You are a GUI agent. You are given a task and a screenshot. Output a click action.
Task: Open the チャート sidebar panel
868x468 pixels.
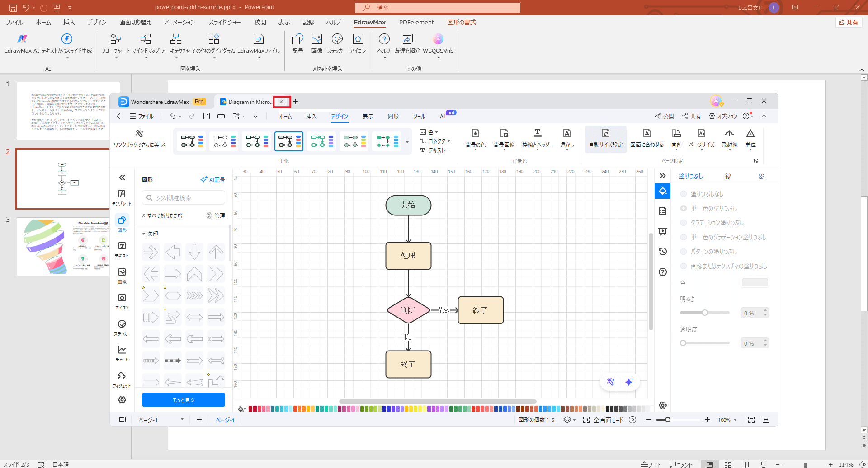pyautogui.click(x=122, y=353)
